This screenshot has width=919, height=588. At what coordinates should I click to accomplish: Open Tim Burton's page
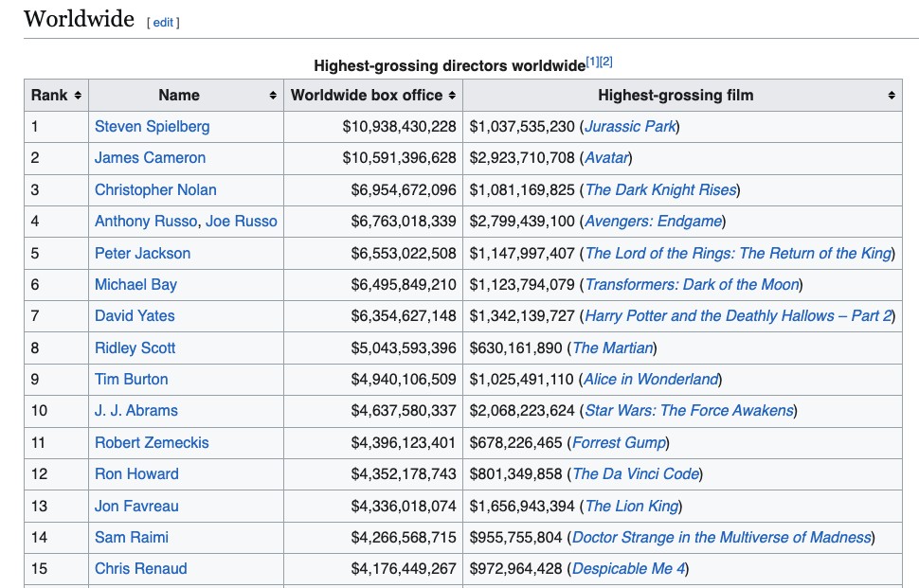pos(132,379)
